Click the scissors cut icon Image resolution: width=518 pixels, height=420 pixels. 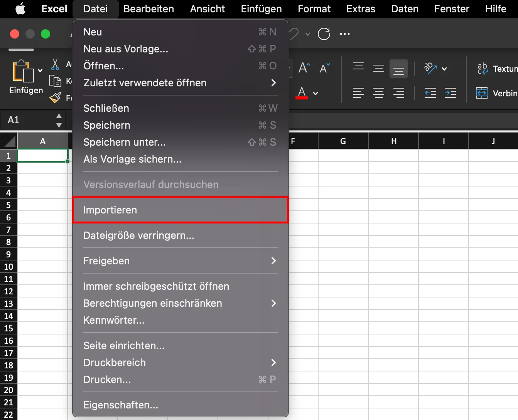55,64
